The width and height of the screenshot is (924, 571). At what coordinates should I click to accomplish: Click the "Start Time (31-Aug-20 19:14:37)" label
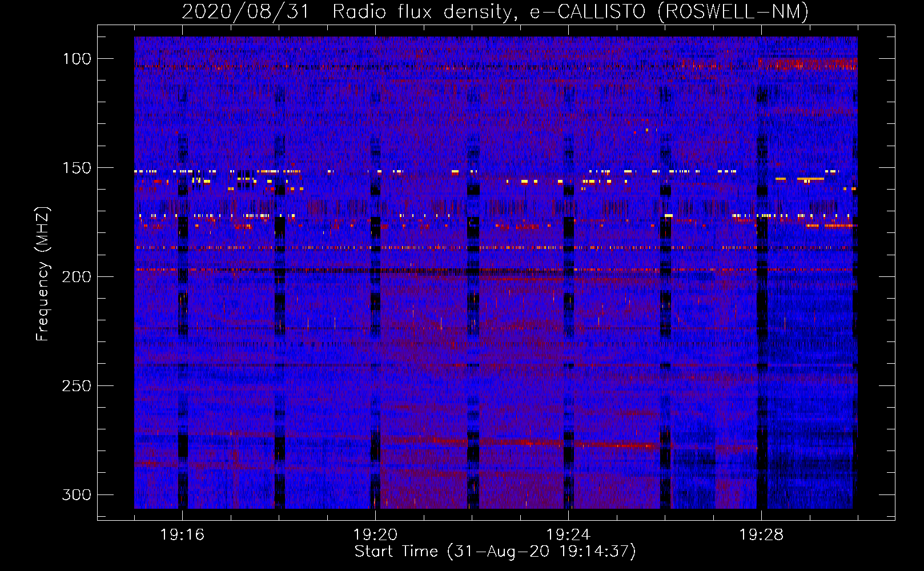click(x=495, y=552)
